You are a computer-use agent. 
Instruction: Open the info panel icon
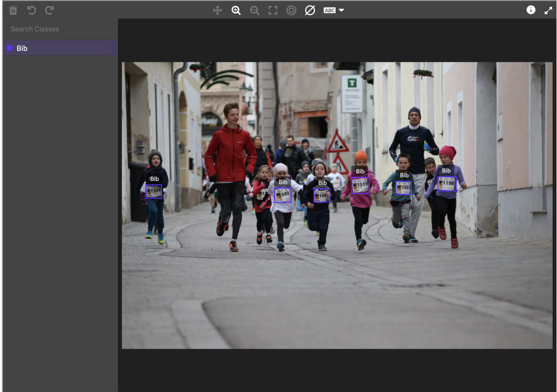[x=531, y=10]
